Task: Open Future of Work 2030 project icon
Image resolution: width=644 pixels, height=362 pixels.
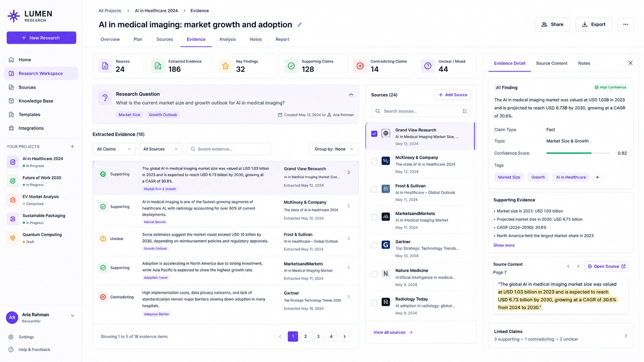Action: 13,181
